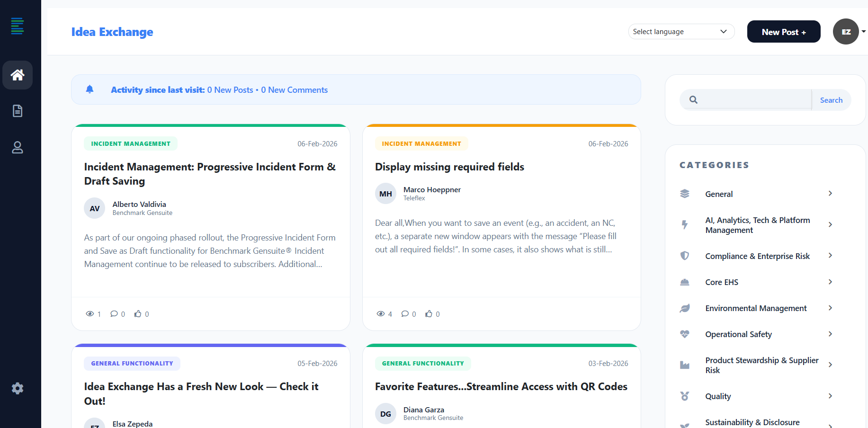
Task: Open the EZ user avatar menu
Action: point(846,32)
